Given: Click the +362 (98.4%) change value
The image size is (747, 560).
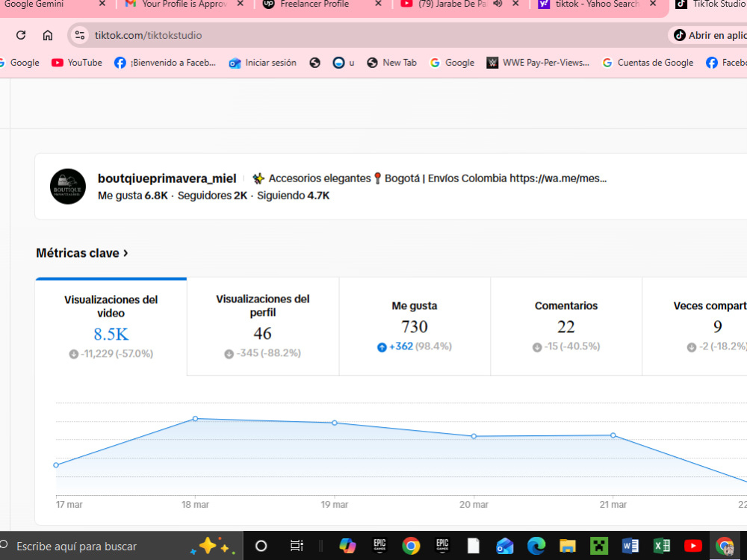Looking at the screenshot, I should pyautogui.click(x=421, y=346).
